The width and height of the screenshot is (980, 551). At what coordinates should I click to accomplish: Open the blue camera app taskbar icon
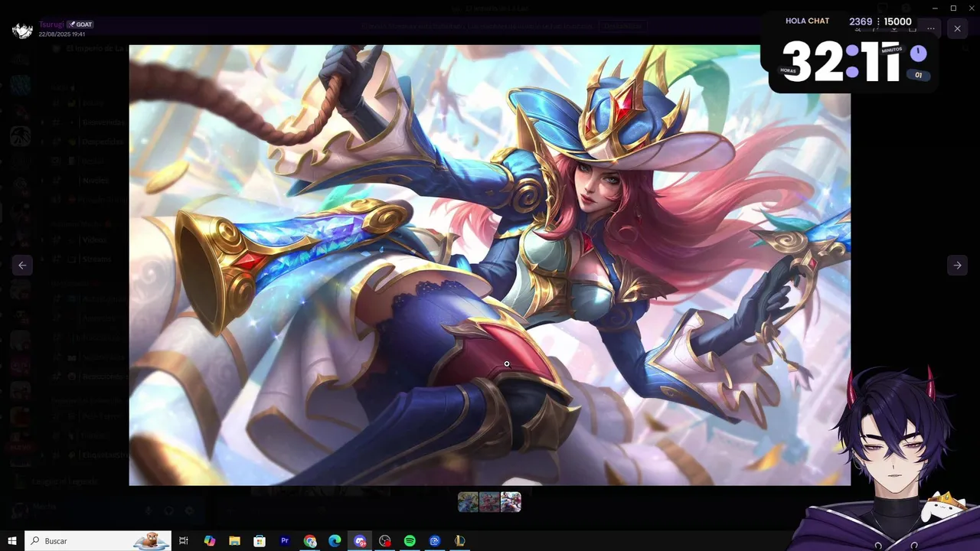point(435,541)
